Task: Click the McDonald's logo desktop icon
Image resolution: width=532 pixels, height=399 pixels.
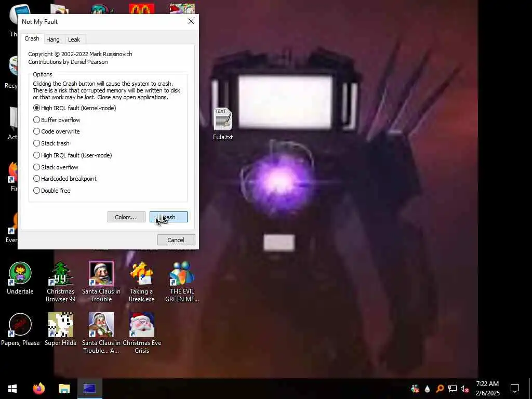Action: [141, 9]
